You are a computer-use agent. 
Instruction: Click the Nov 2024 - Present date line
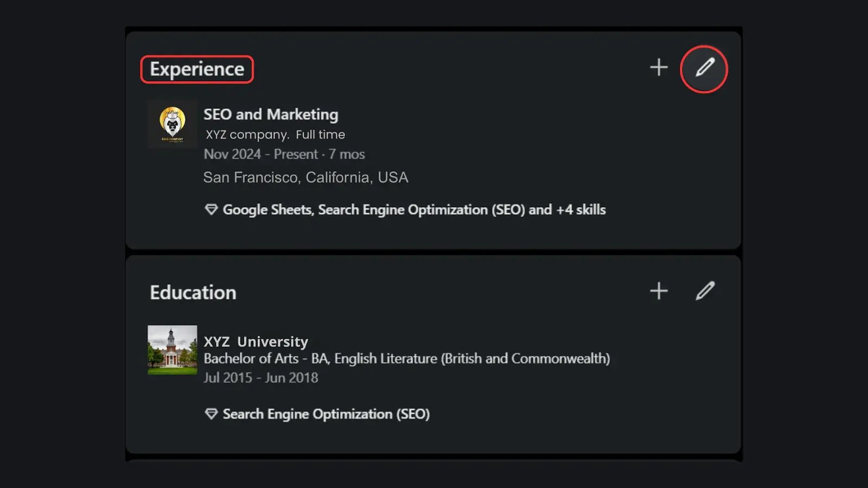tap(284, 155)
